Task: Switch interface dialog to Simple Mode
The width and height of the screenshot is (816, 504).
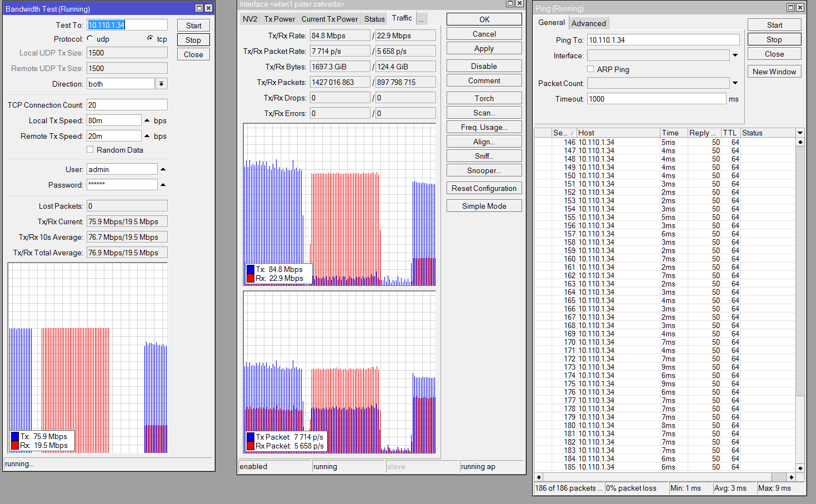Action: pos(484,206)
